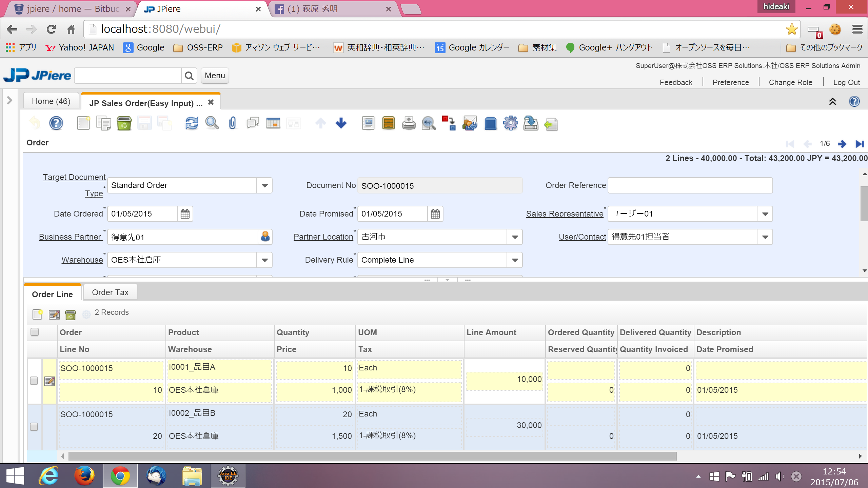868x488 pixels.
Task: Tick the checkbox for I0002_品目B line
Action: 34,427
